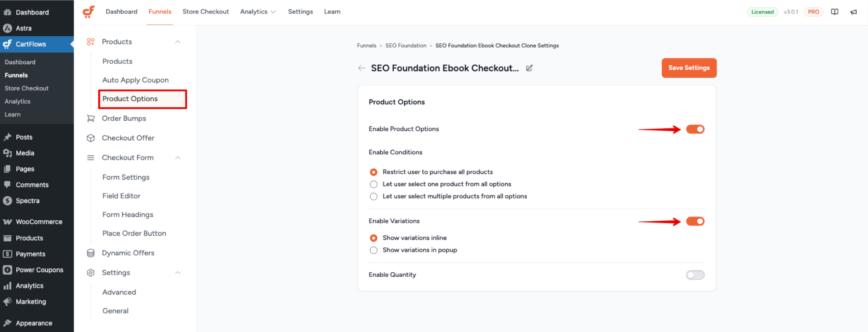The height and width of the screenshot is (332, 868).
Task: Click the Checkout Form lines icon
Action: (x=91, y=158)
